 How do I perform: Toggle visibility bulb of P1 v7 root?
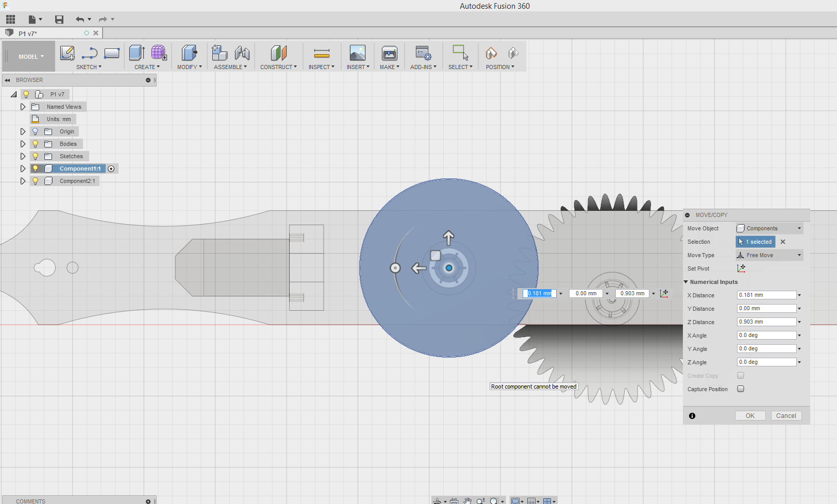click(x=26, y=94)
